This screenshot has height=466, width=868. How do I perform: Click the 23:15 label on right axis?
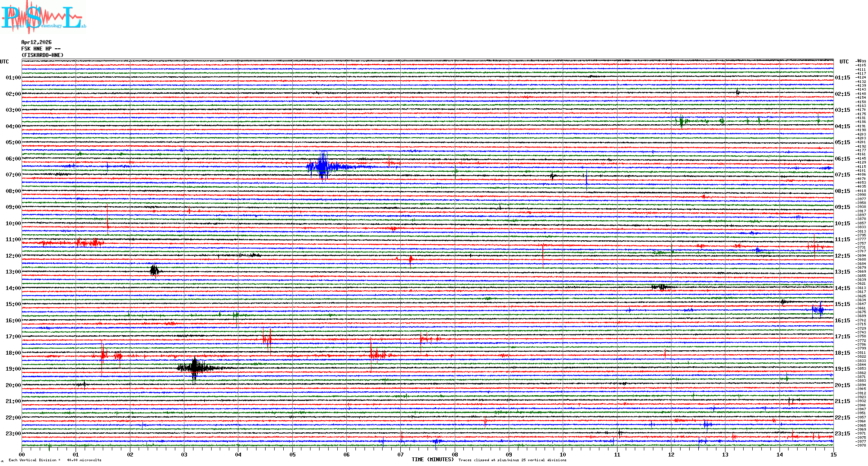point(842,434)
